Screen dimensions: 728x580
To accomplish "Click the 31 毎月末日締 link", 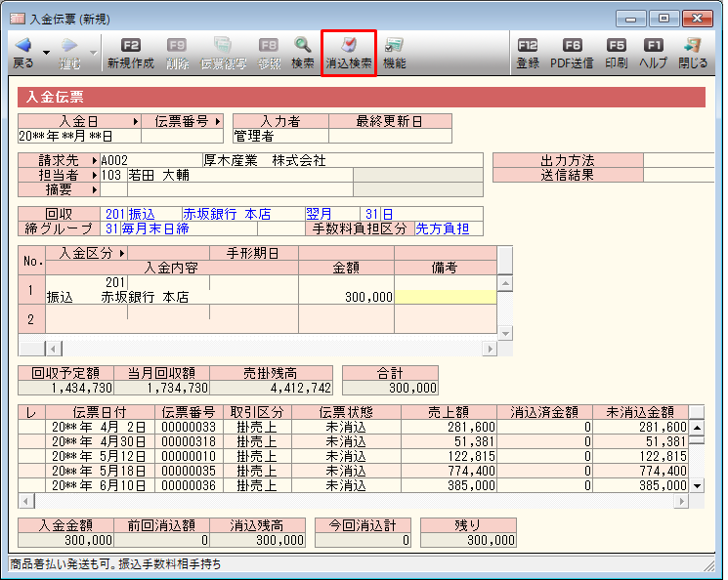I will 148,228.
